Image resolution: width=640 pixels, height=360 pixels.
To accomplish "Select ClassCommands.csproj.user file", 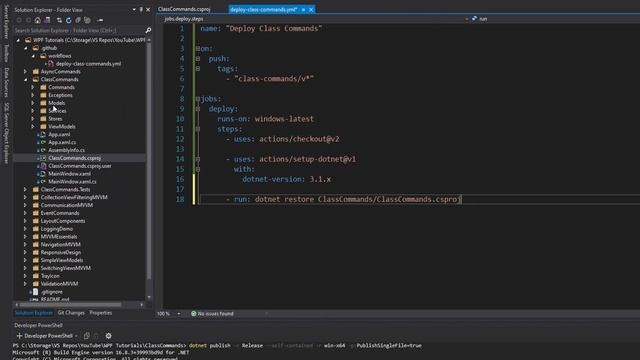I will pyautogui.click(x=80, y=166).
